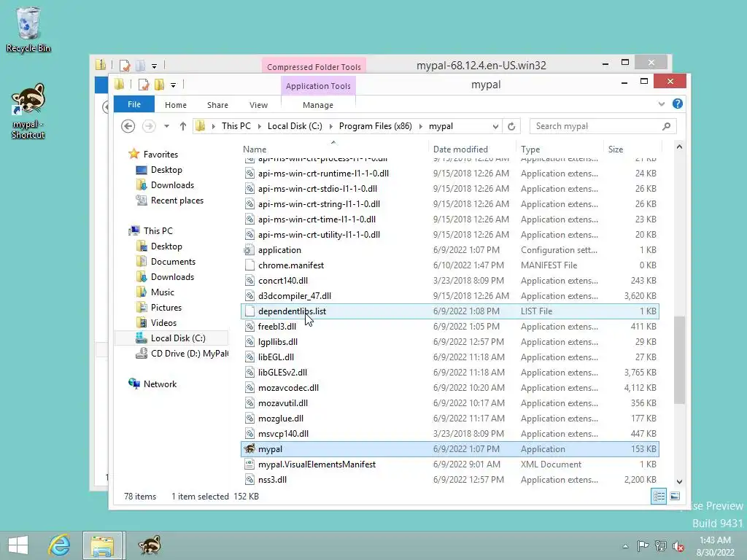This screenshot has width=747, height=560.
Task: Select Pictures under This PC
Action: click(166, 307)
